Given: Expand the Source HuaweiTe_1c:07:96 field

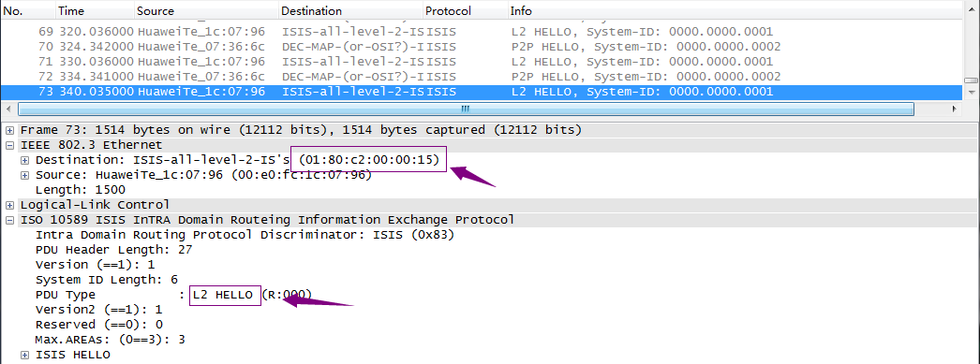Looking at the screenshot, I should coord(24,175).
